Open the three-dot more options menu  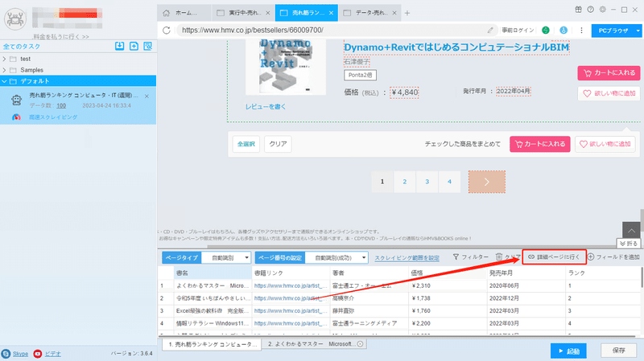581,30
